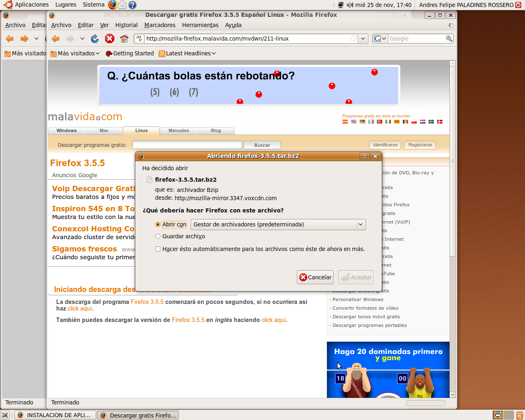525x420 pixels.
Task: Click the Danish flag language icon
Action: click(x=440, y=122)
